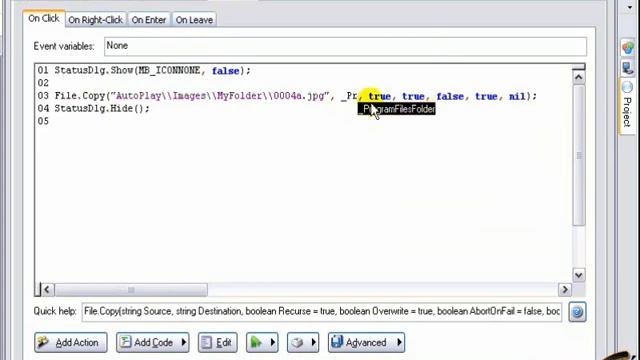Viewport: 640px width, 360px height.
Task: Click the vertical scrollbar down arrow
Action: tap(579, 275)
